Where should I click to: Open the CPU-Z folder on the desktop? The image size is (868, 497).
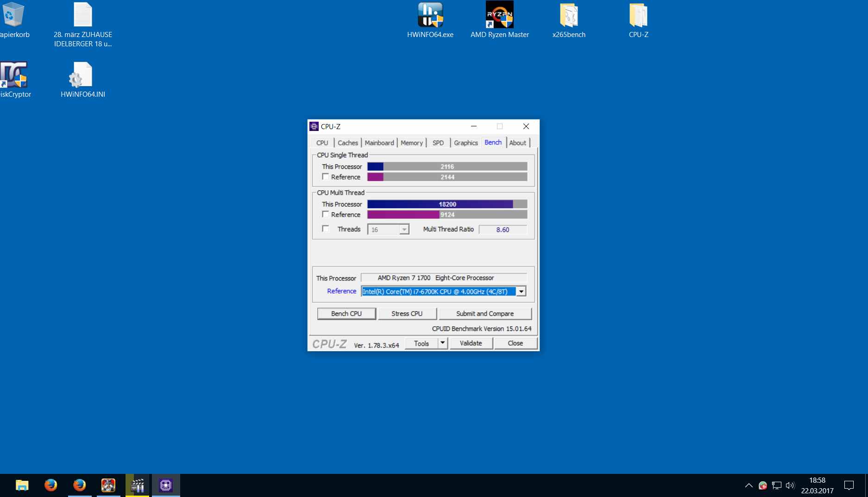tap(638, 21)
